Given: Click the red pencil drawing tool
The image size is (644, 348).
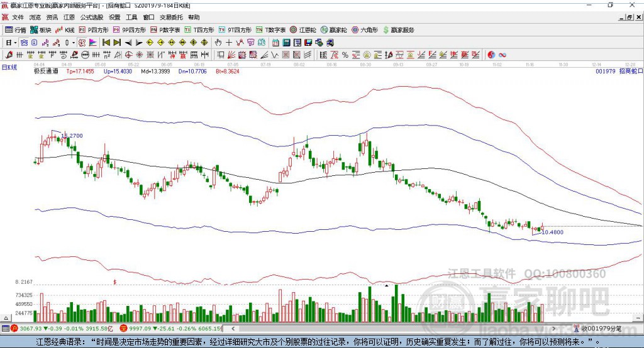Looking at the screenshot, I should pos(9,55).
